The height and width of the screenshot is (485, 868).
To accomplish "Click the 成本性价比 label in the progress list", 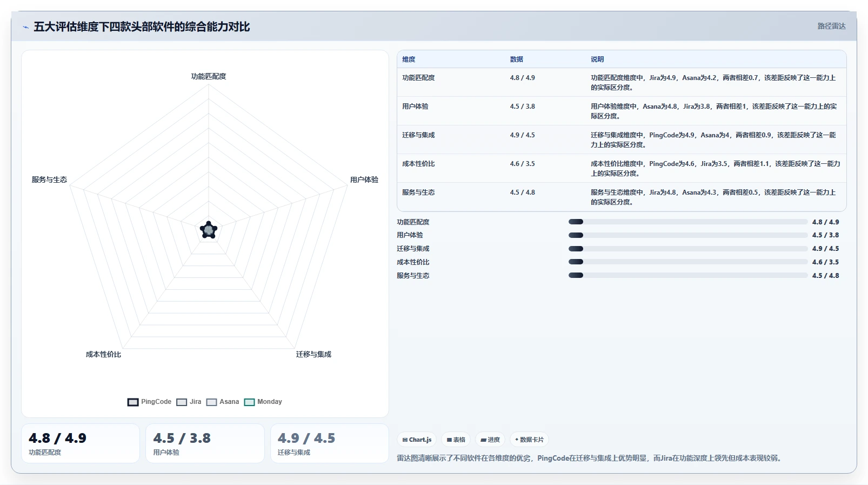I will (413, 262).
